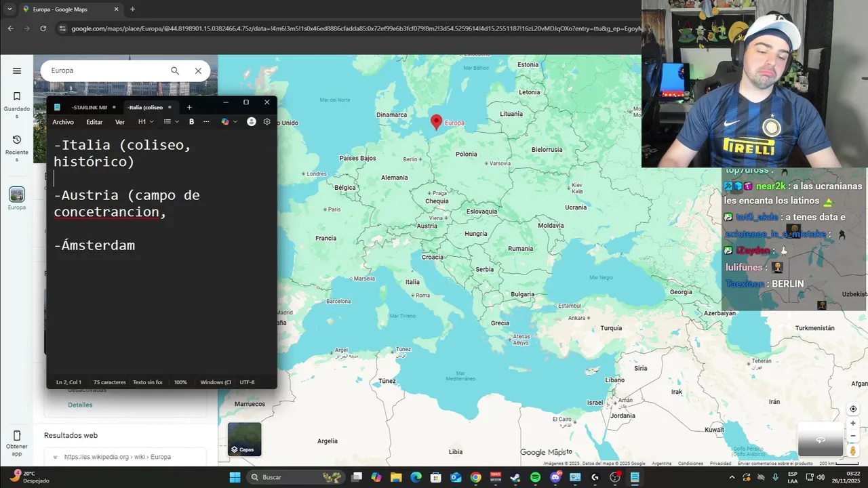Center map on your location
The height and width of the screenshot is (488, 868).
853,409
